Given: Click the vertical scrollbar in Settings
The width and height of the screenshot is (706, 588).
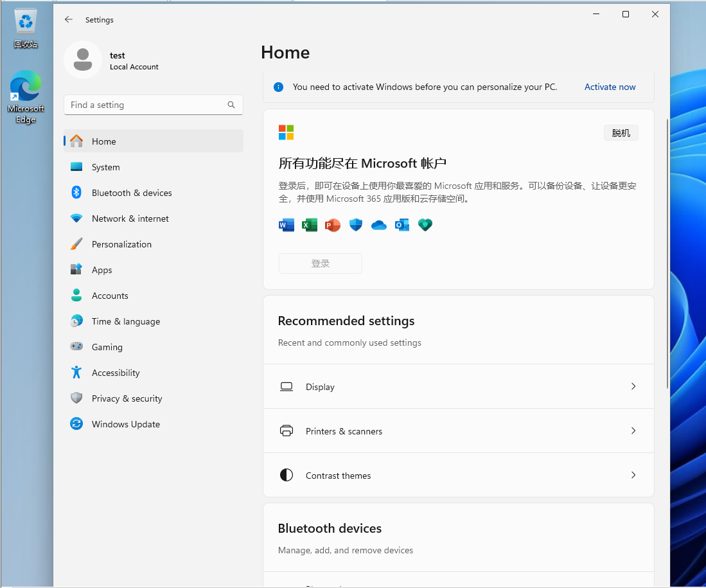Looking at the screenshot, I should (667, 253).
